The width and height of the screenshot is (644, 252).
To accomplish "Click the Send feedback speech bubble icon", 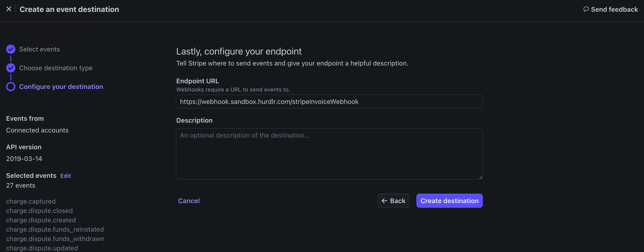I will [x=587, y=9].
